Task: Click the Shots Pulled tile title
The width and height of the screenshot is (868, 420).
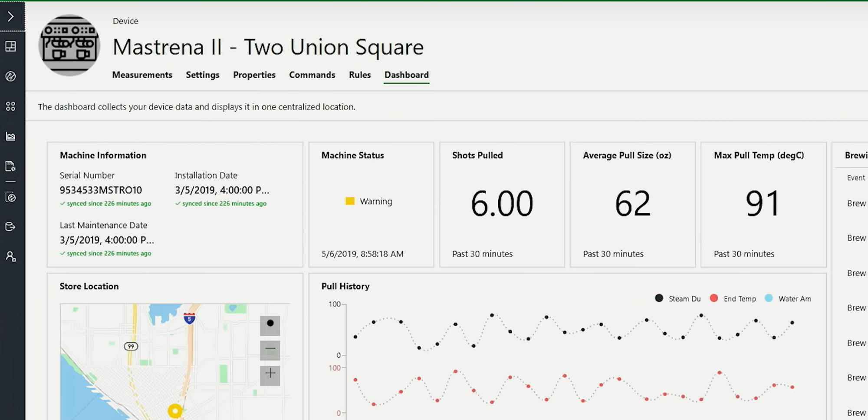Action: click(477, 155)
